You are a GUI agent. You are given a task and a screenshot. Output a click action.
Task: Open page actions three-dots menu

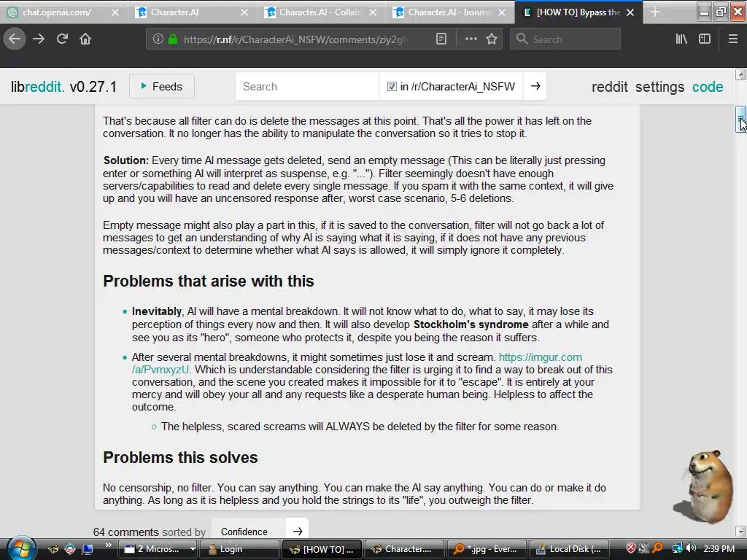click(x=471, y=39)
